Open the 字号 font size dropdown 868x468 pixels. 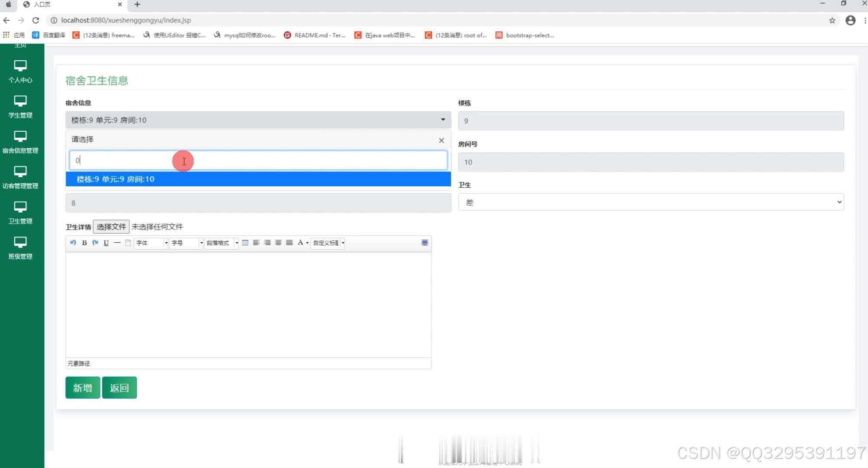pos(186,243)
